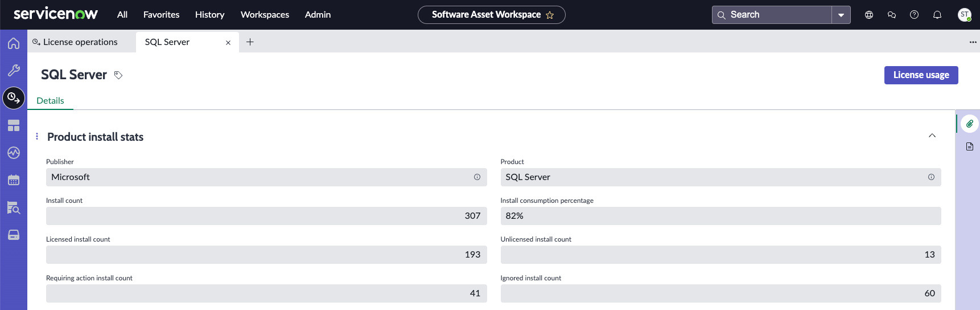Click the SQL Server page heading
Viewport: 980px width, 310px height.
coord(74,75)
